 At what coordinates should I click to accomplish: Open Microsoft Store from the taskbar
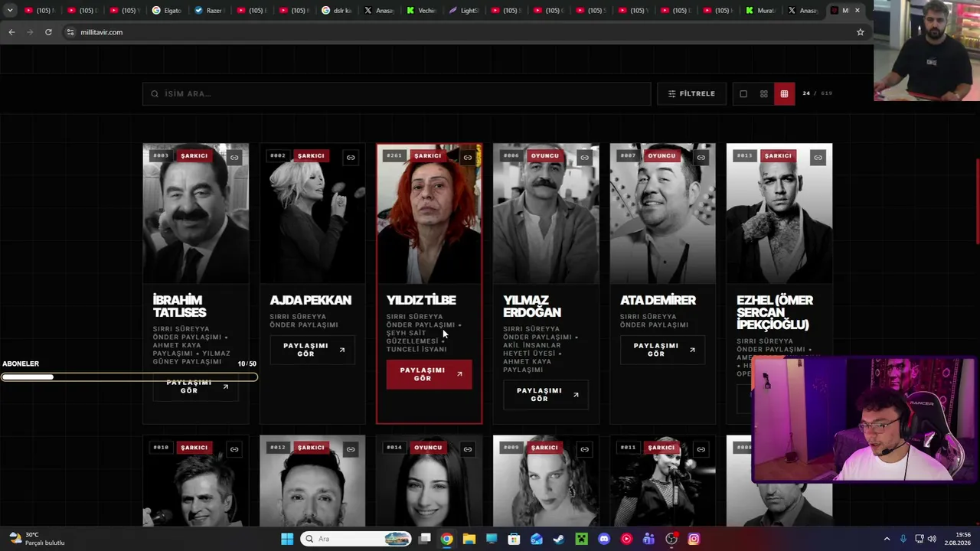pyautogui.click(x=514, y=539)
